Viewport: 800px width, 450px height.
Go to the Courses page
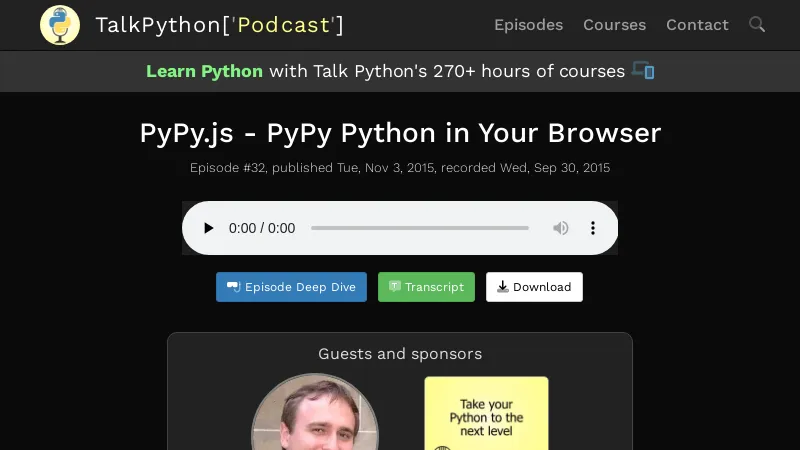pyautogui.click(x=614, y=25)
